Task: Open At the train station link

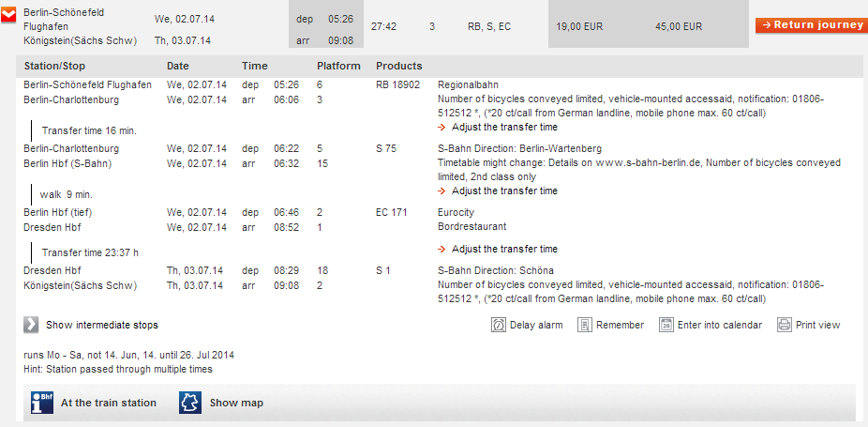Action: 109,404
